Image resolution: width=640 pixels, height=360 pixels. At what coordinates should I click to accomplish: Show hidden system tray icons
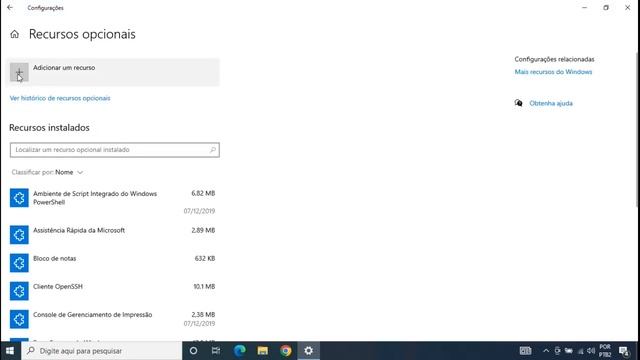546,351
